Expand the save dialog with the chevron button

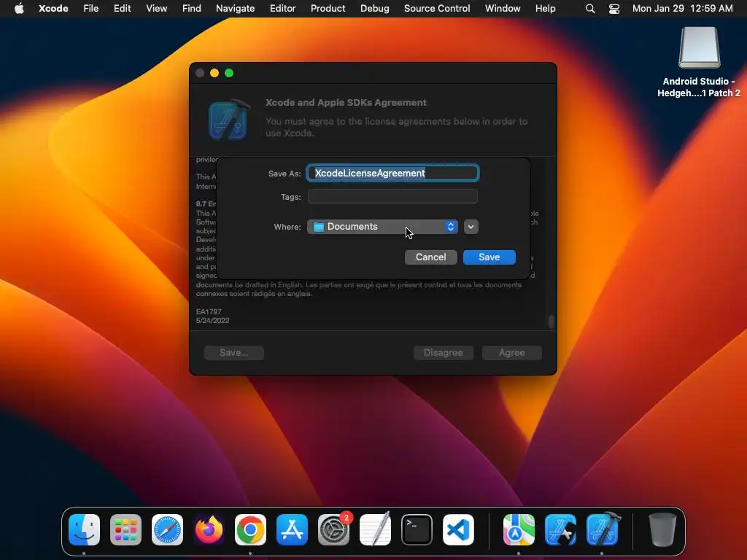pyautogui.click(x=471, y=227)
